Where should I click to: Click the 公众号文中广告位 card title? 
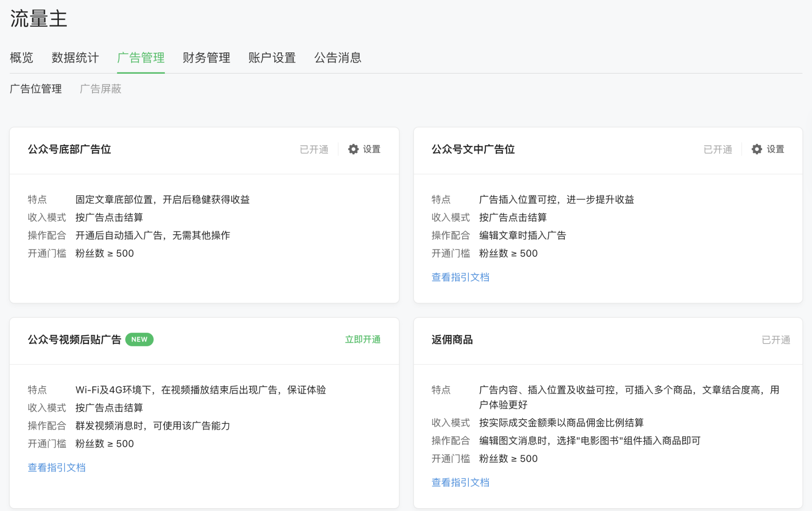[x=473, y=149]
